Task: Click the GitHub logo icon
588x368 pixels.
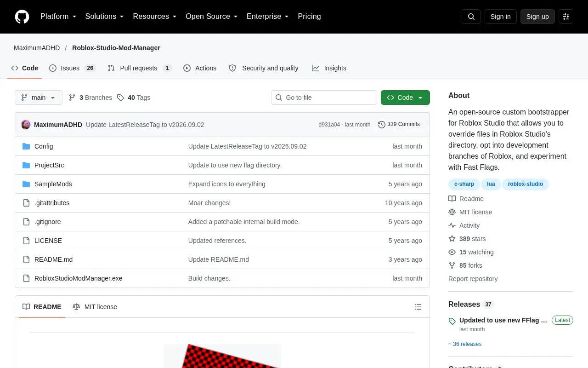Action: point(22,17)
